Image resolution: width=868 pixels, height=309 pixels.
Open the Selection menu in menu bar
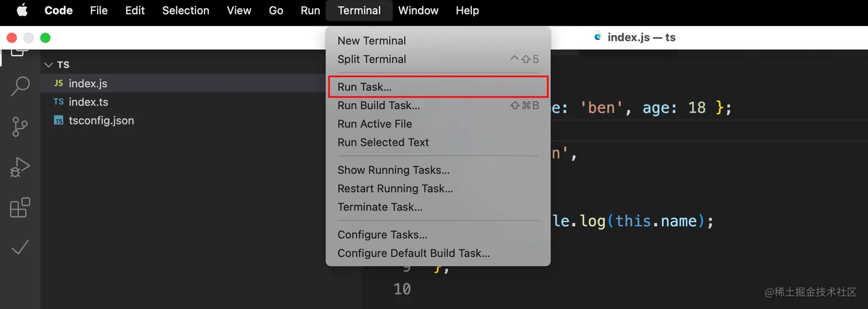click(185, 10)
